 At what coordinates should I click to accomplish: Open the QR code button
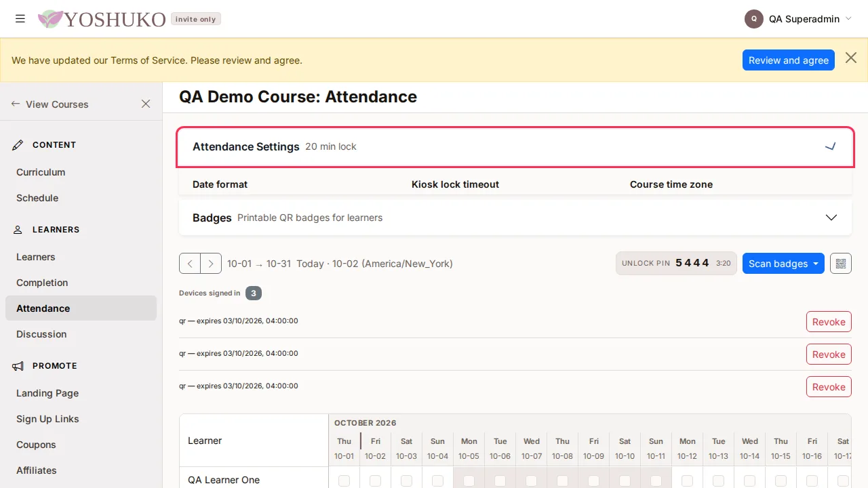coord(841,264)
